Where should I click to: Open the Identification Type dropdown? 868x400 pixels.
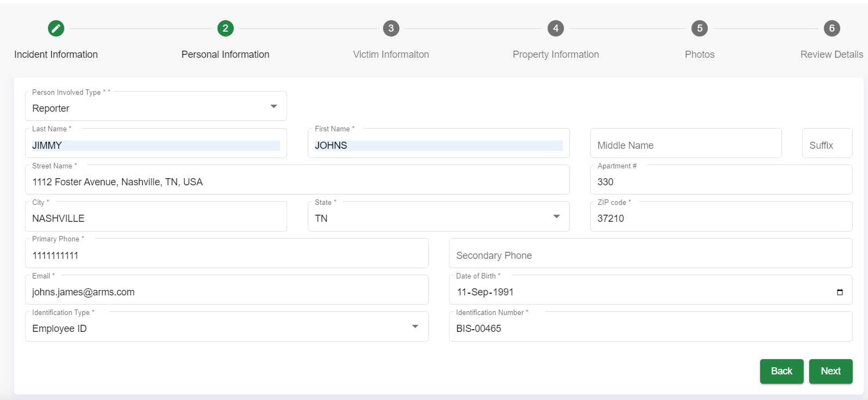[x=227, y=327]
